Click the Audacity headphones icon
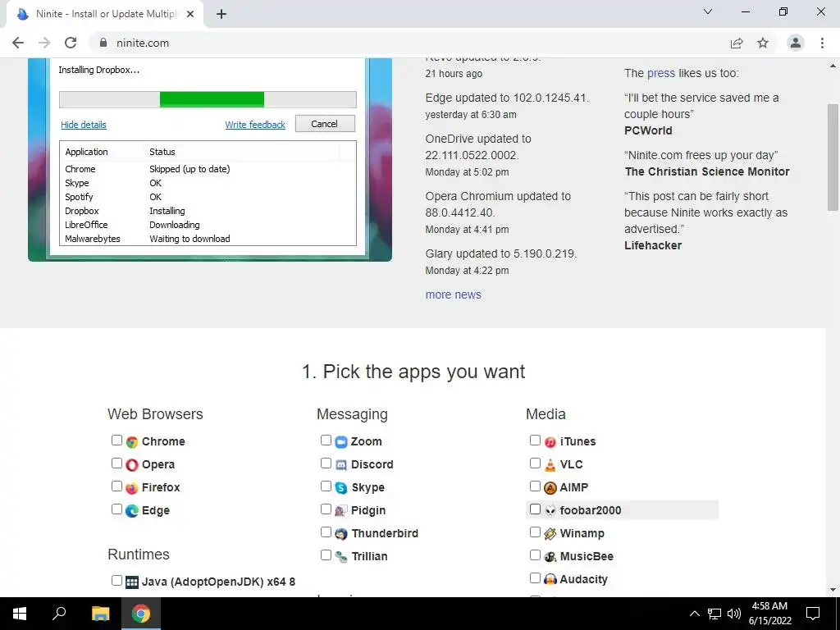The image size is (840, 630). [550, 580]
